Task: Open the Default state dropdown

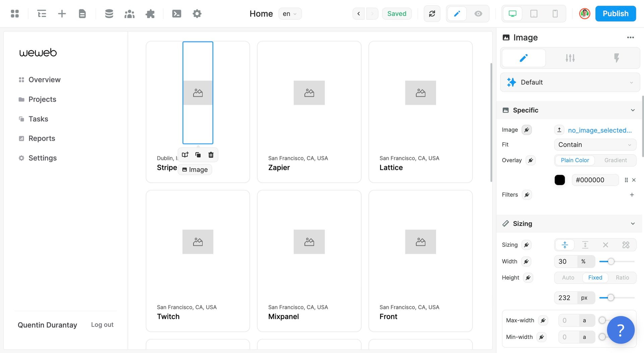Action: coord(570,82)
